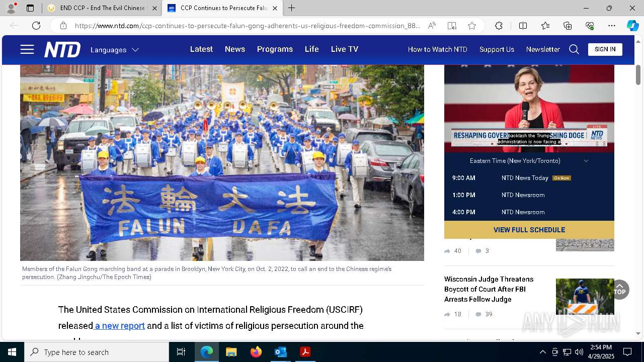Click the address bar URL

tap(248, 26)
